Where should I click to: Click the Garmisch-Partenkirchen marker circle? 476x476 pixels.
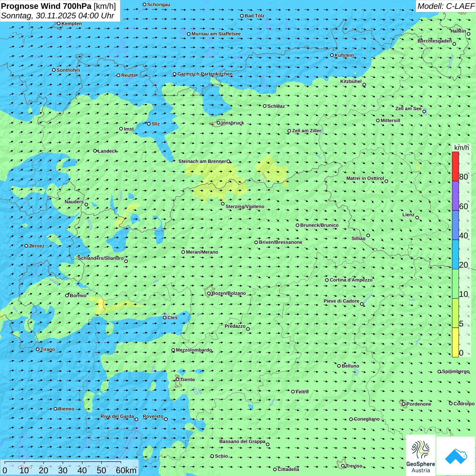coord(174,74)
